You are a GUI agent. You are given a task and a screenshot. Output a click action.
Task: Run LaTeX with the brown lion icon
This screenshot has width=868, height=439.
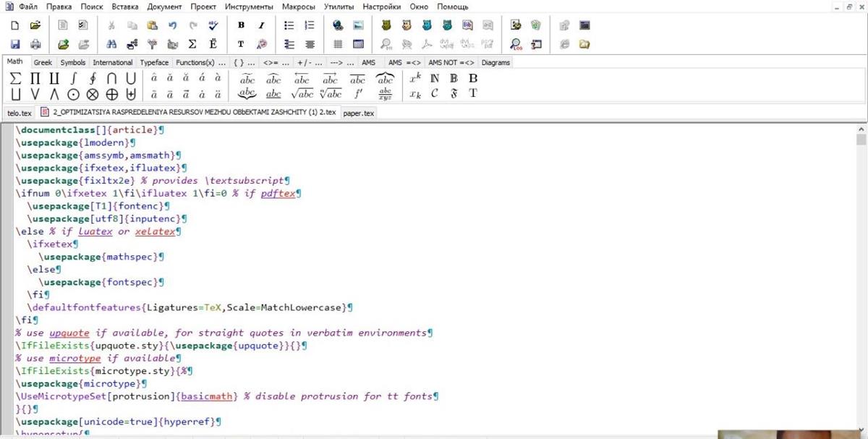pos(386,25)
